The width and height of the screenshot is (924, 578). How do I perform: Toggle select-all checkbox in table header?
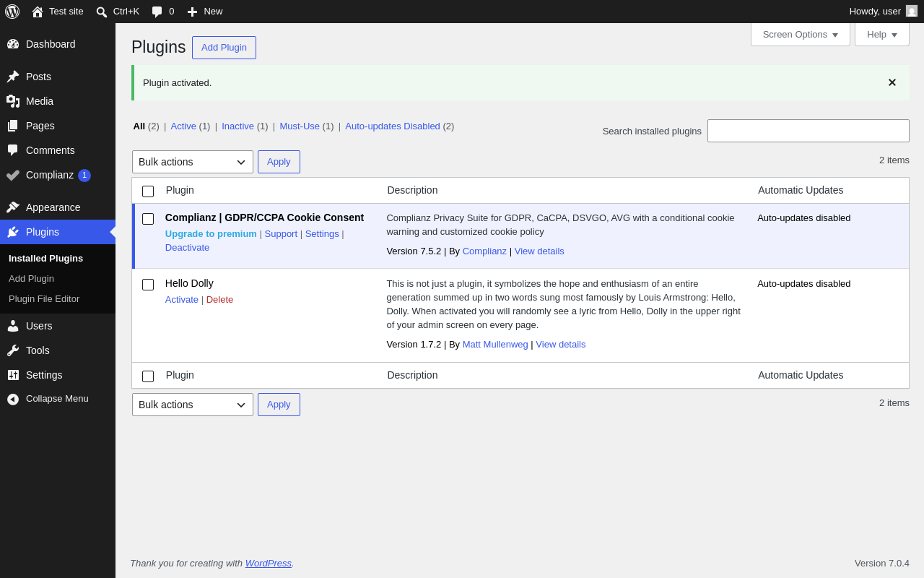(148, 191)
